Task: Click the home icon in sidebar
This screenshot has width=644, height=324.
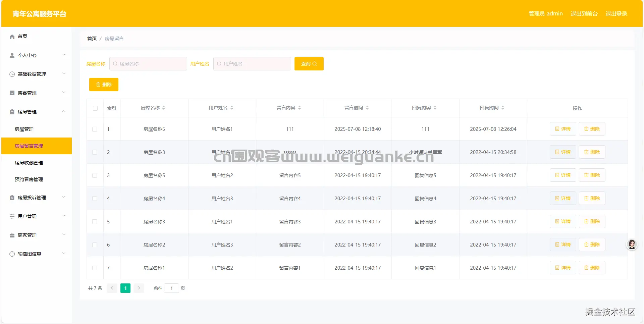Action: pos(12,37)
